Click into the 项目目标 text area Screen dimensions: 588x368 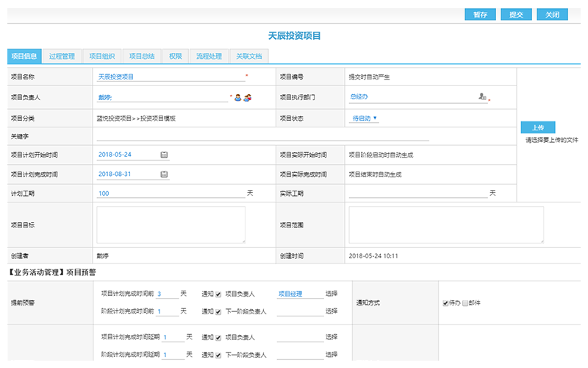[x=171, y=224]
